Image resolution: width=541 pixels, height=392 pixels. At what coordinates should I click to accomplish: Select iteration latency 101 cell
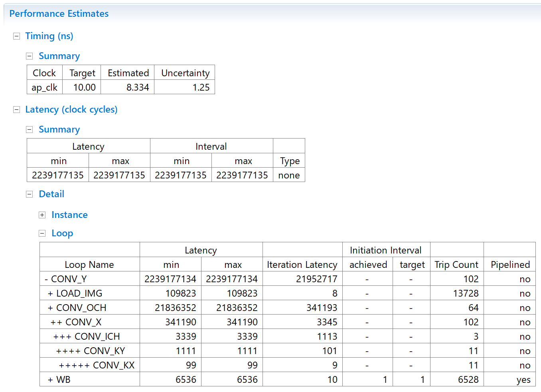click(x=302, y=350)
